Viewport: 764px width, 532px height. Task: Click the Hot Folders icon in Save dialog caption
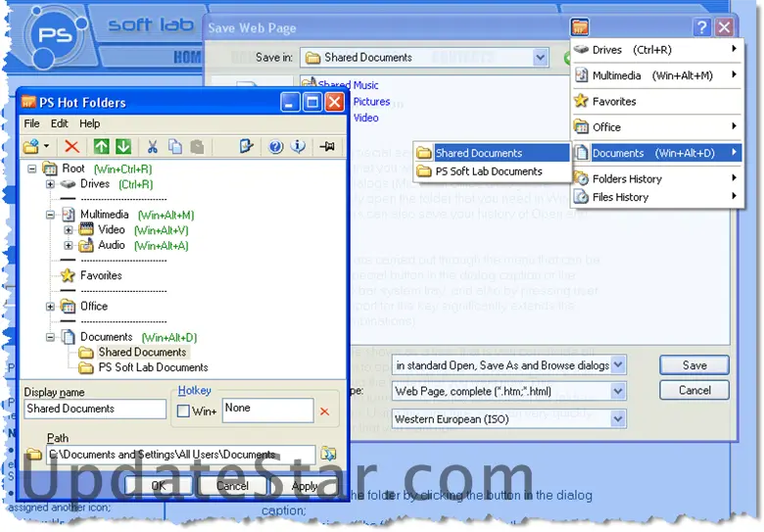point(580,26)
